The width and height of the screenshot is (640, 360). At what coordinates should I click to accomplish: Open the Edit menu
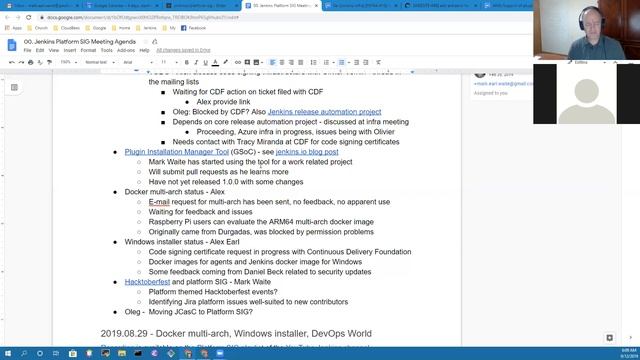pyautogui.click(x=40, y=50)
